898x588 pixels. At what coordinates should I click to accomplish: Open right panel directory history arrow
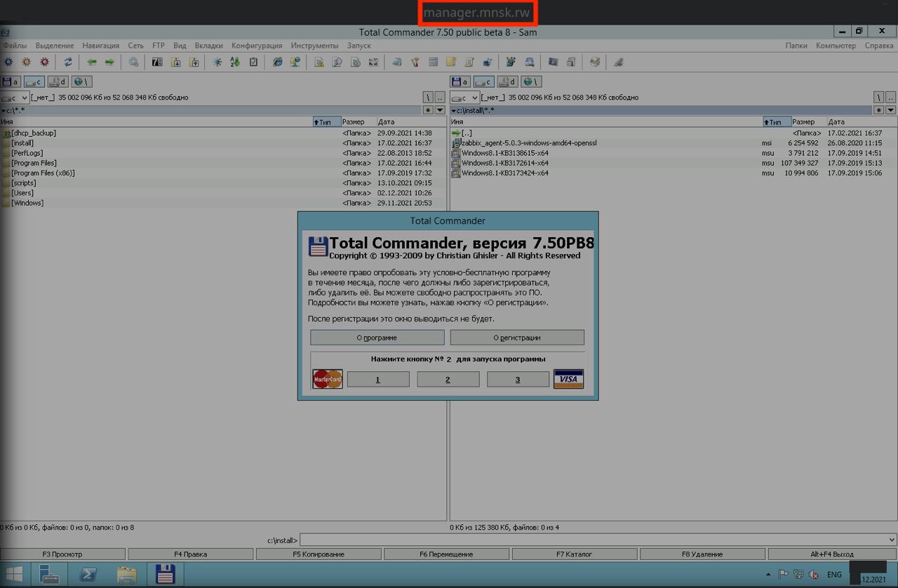coord(891,110)
